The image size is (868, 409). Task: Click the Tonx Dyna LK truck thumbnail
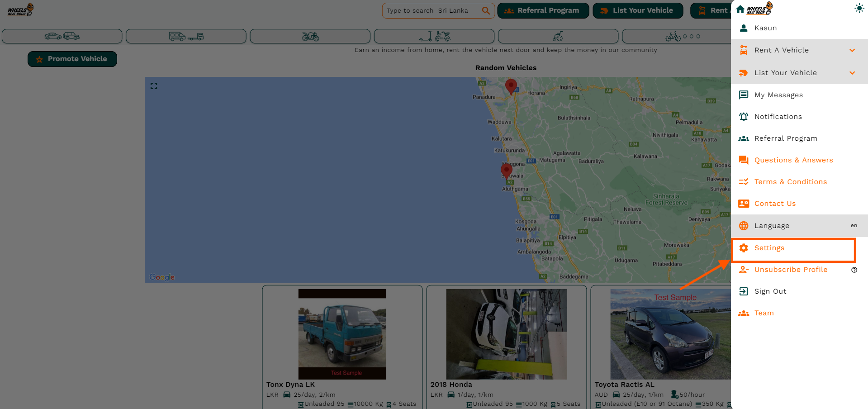click(x=342, y=334)
